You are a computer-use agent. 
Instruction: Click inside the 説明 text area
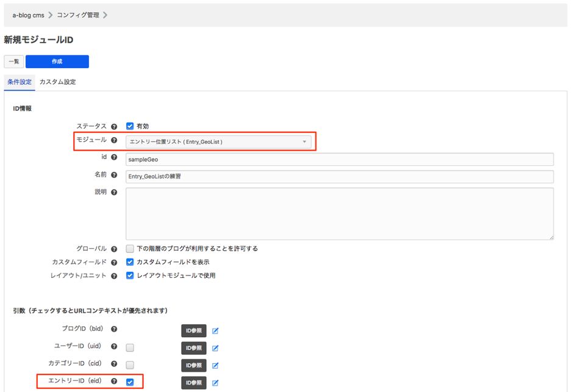pos(339,213)
